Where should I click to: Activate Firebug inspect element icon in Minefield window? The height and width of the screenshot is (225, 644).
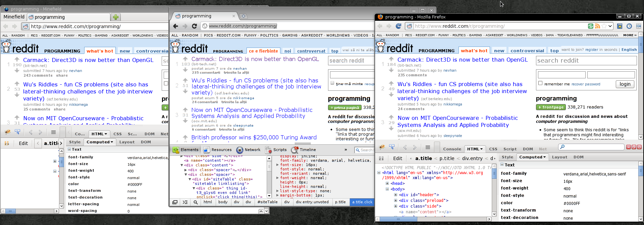(x=17, y=132)
